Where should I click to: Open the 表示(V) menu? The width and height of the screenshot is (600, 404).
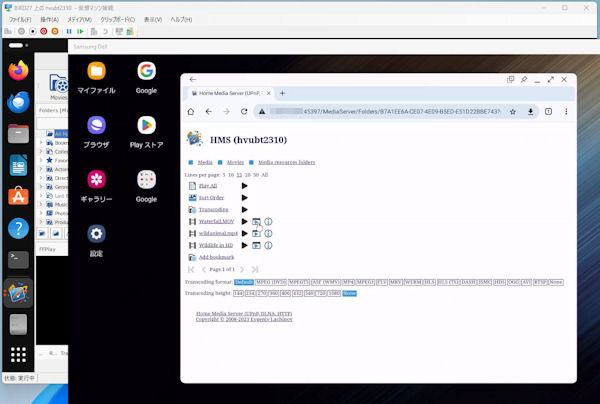[x=153, y=20]
